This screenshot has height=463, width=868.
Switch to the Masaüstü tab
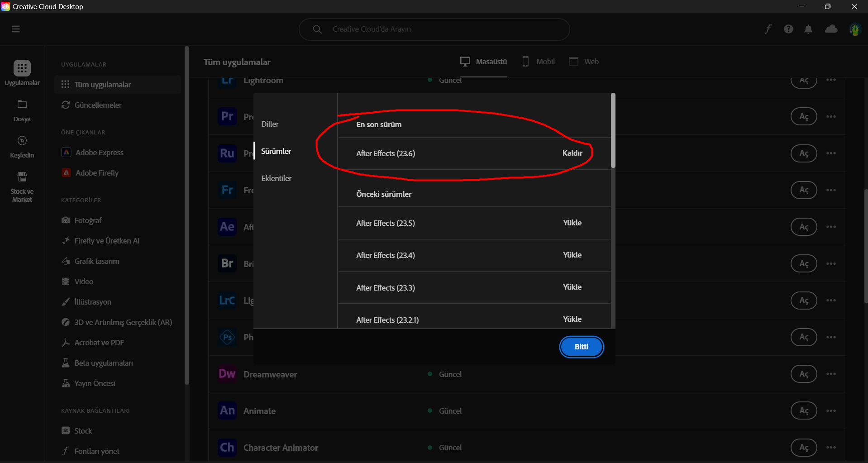click(x=483, y=62)
